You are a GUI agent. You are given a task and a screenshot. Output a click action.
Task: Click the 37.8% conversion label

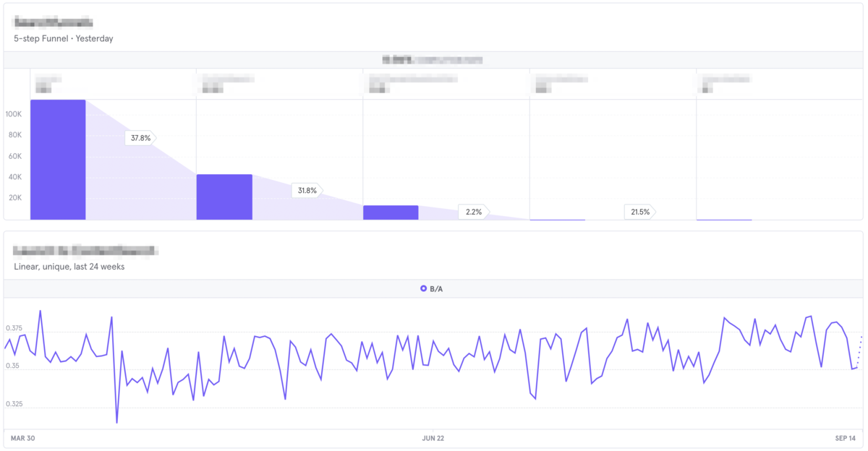141,138
